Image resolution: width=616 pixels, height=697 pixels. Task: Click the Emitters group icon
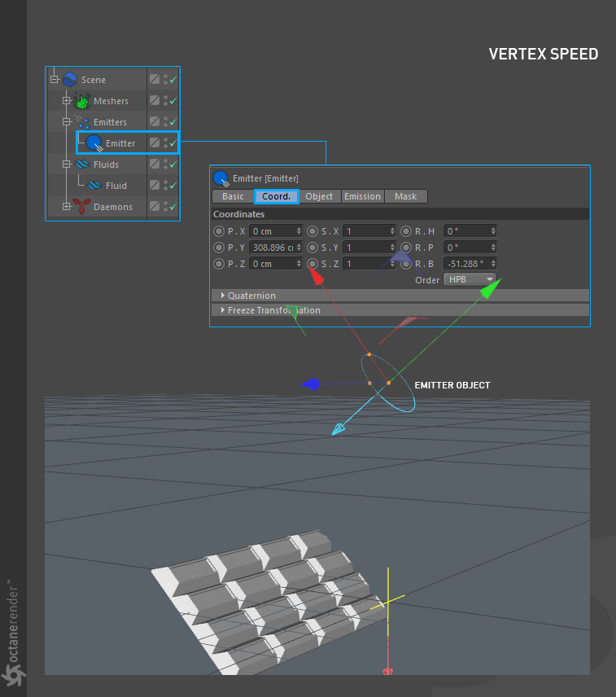81,122
